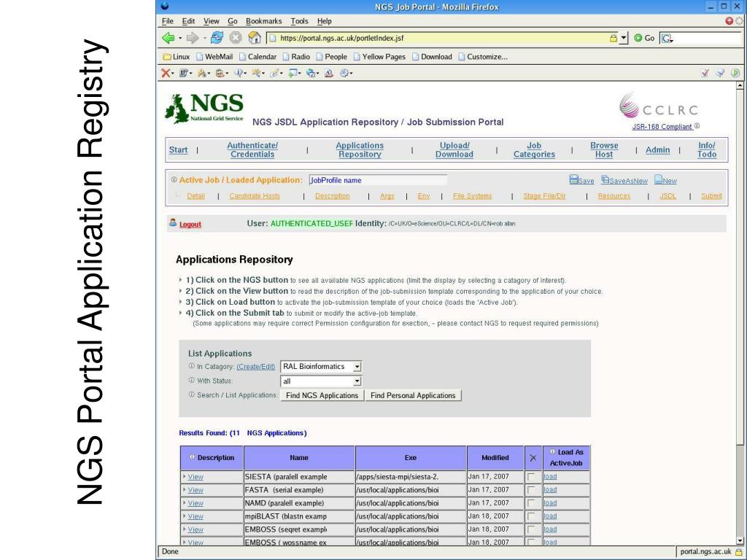Click the Google search engine icon
The image size is (747, 560).
click(667, 39)
